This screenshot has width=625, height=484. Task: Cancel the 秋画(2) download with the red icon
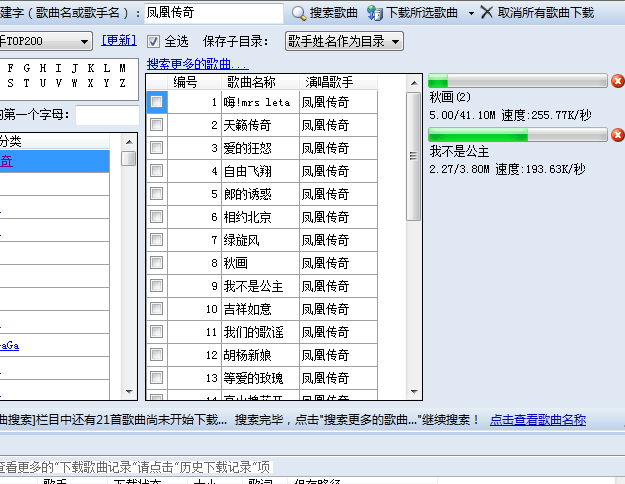click(617, 81)
